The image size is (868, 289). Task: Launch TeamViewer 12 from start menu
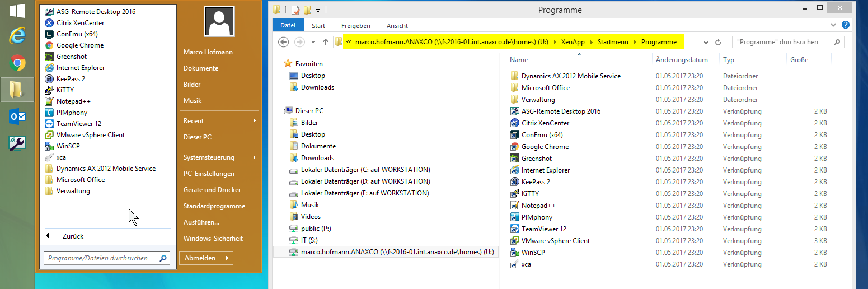73,124
